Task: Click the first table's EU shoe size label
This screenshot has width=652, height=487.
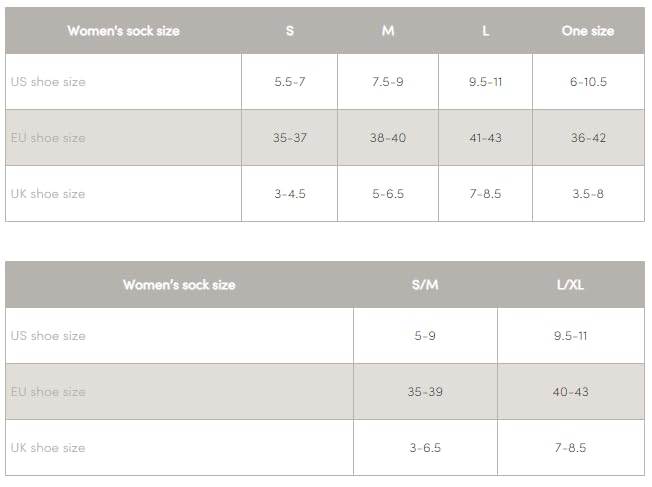Action: click(x=48, y=138)
